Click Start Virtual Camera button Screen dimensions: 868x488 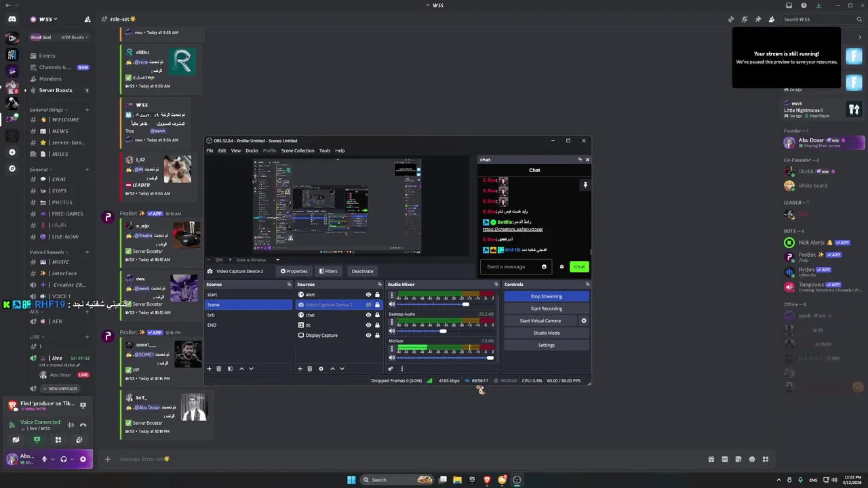pyautogui.click(x=540, y=321)
